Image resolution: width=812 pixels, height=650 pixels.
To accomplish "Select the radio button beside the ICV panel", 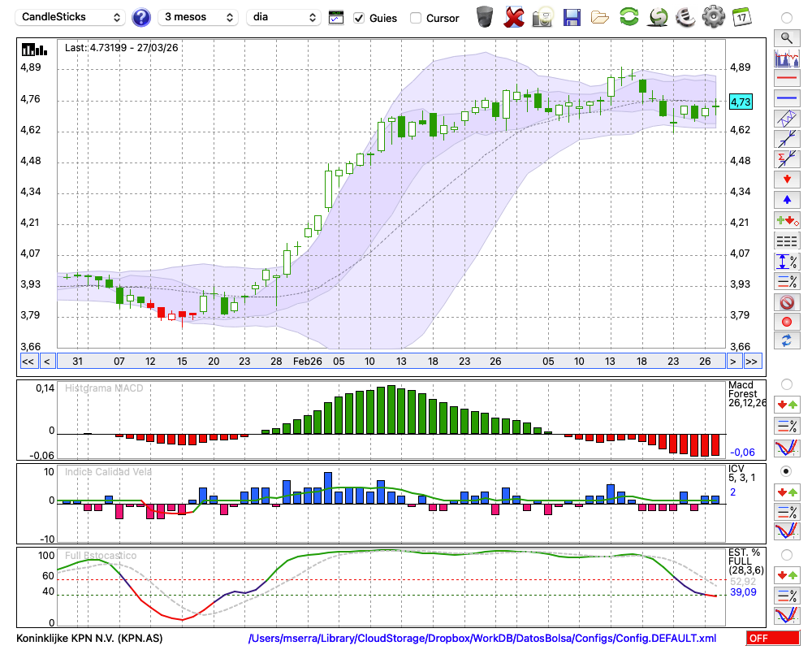I will pyautogui.click(x=786, y=470).
